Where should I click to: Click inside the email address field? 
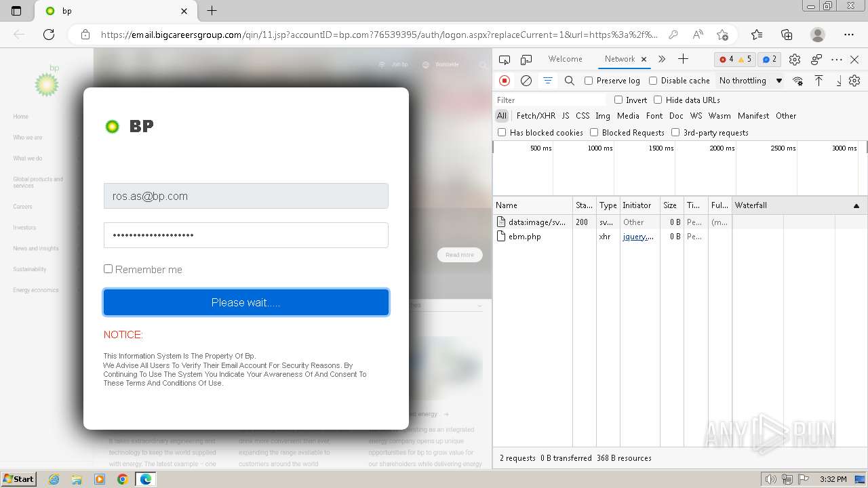tap(246, 196)
